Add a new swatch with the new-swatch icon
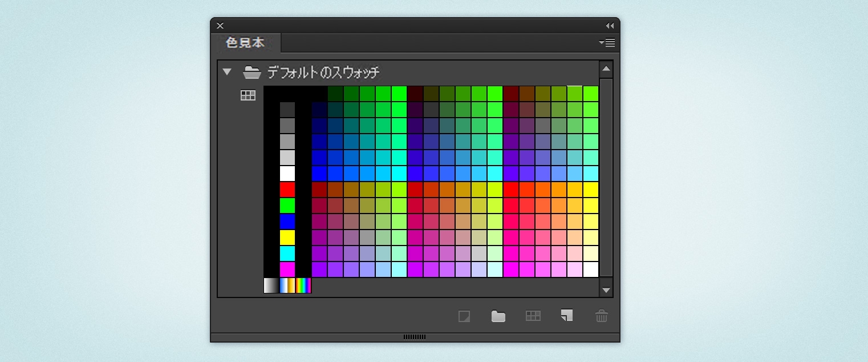Screen dimensions: 868x362 [x=567, y=316]
